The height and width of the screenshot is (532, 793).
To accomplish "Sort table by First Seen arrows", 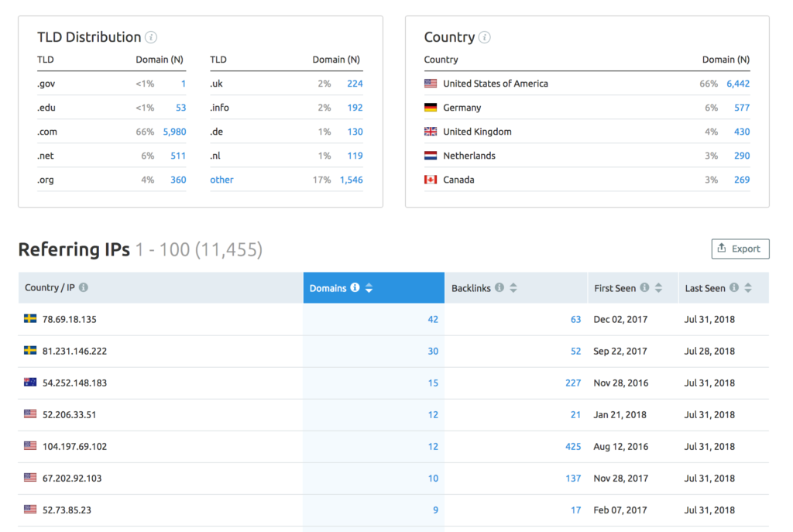I will point(658,288).
